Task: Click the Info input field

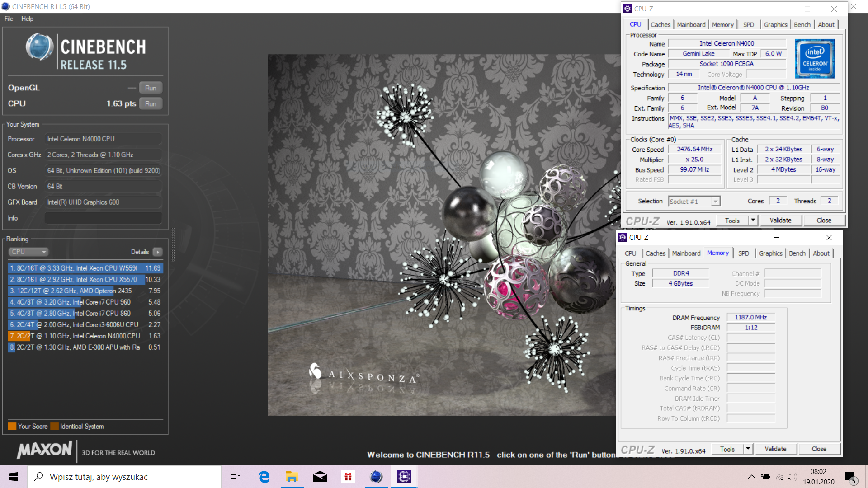Action: click(x=103, y=218)
